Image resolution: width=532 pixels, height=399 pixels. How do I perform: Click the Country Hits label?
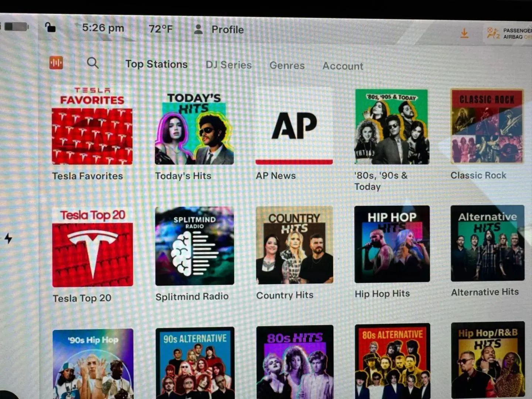(285, 295)
